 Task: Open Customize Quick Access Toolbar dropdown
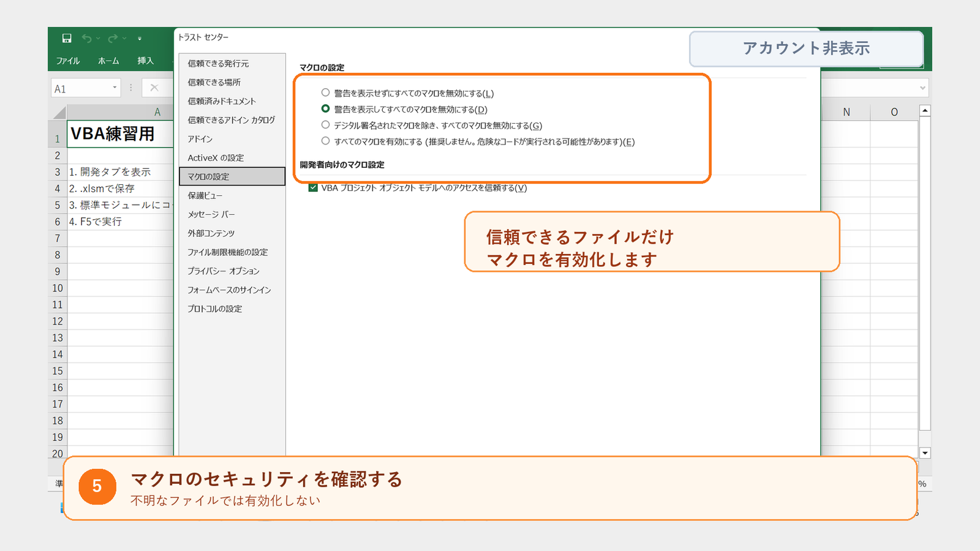(x=140, y=39)
